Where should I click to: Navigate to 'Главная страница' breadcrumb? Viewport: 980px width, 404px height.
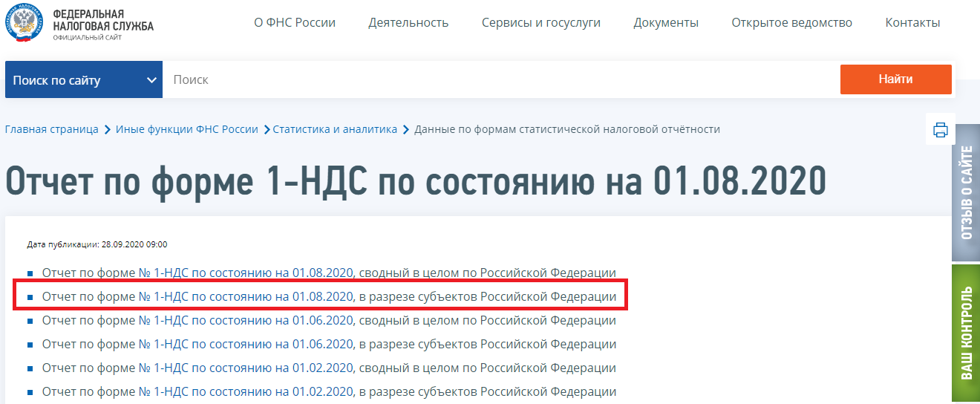coord(52,129)
